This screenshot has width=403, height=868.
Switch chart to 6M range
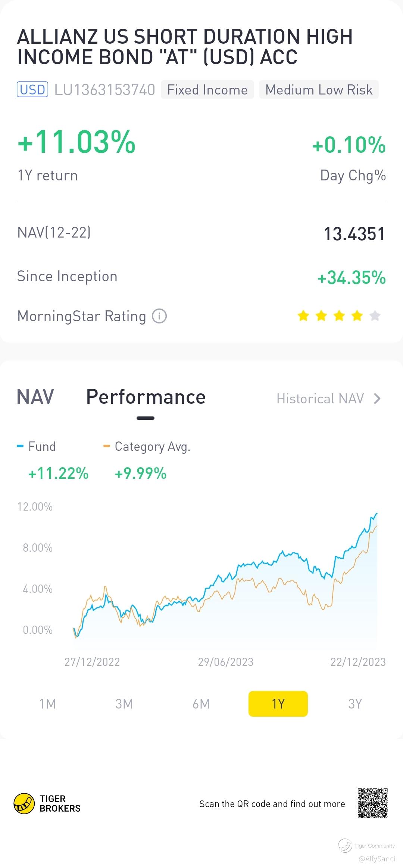click(x=201, y=704)
